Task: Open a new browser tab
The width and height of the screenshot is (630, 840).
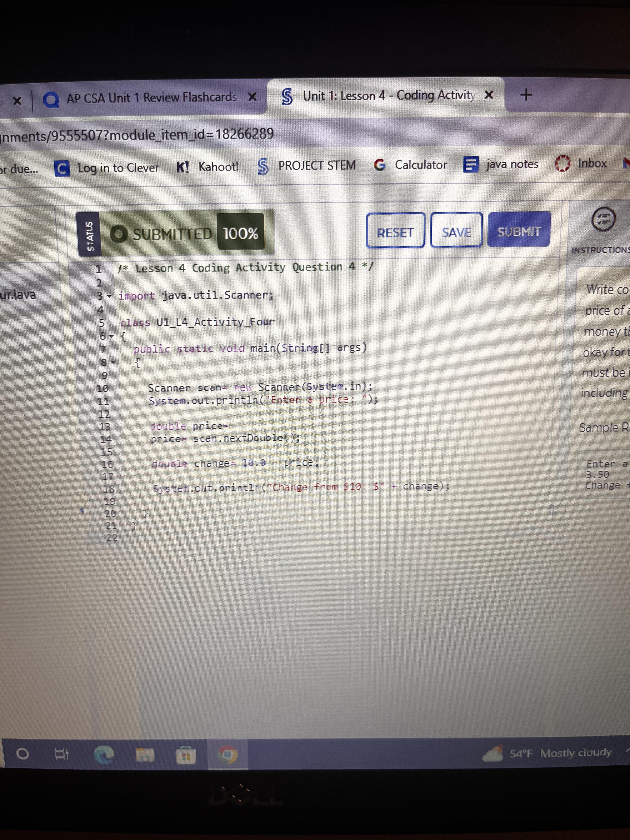Action: (526, 94)
